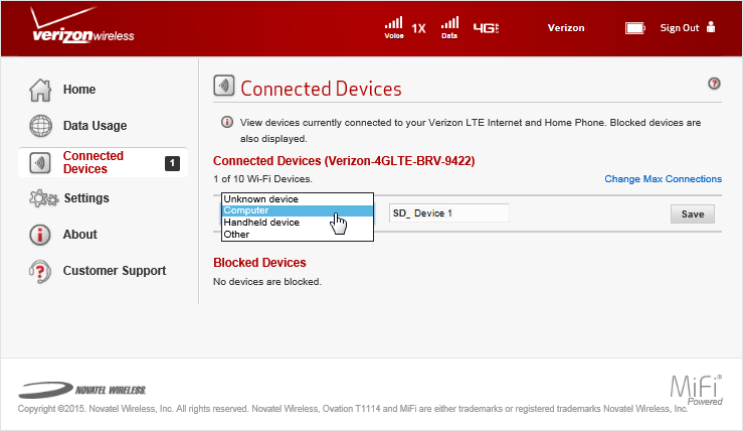Screen dimensions: 743x431
Task: Click the Connected Devices sidebar speaker icon
Action: (40, 162)
